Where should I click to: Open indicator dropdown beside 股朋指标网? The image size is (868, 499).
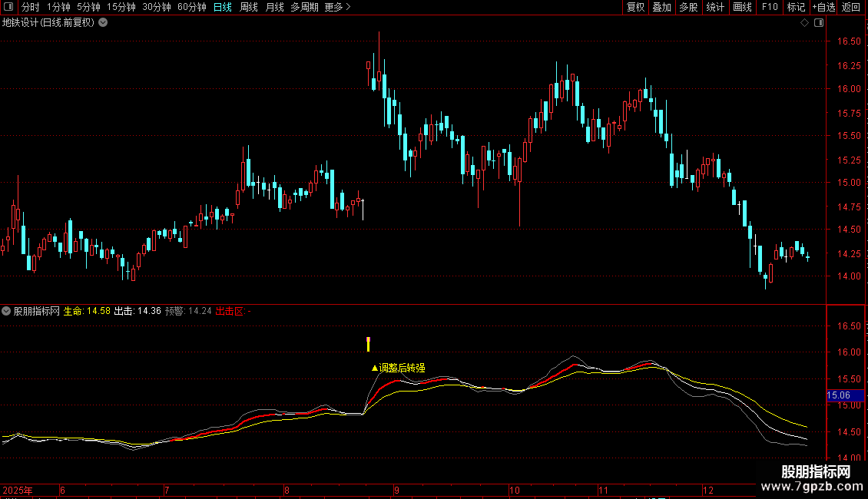[6, 311]
